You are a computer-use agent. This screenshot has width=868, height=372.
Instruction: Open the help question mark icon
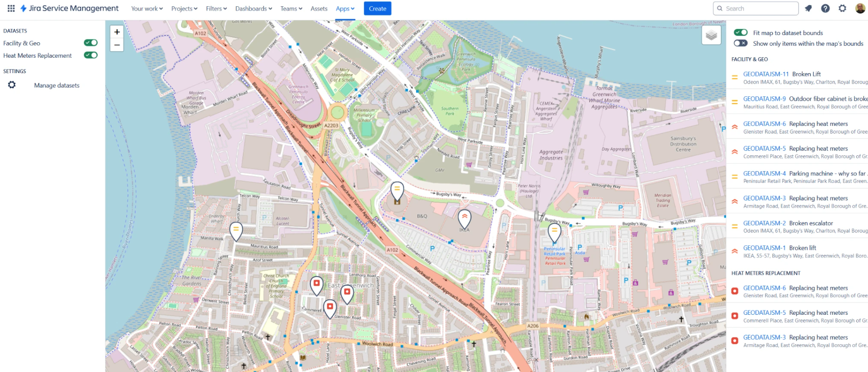click(825, 8)
